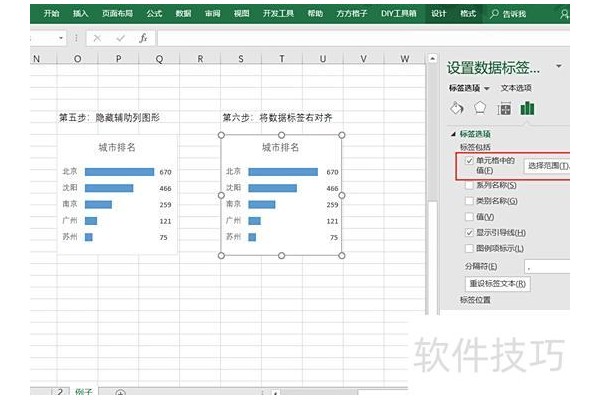
Task: Select column header P
Action: 118,59
